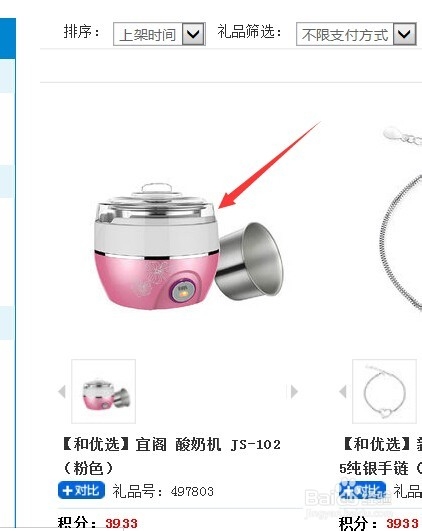Add the yogurt maker to 对比 comparison
Viewport: 422px width, 531px height.
pos(81,490)
